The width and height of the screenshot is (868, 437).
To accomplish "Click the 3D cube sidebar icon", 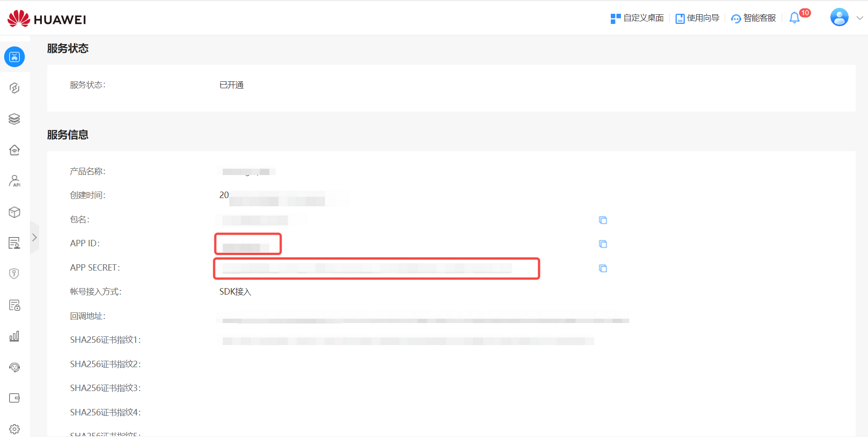I will (x=14, y=212).
